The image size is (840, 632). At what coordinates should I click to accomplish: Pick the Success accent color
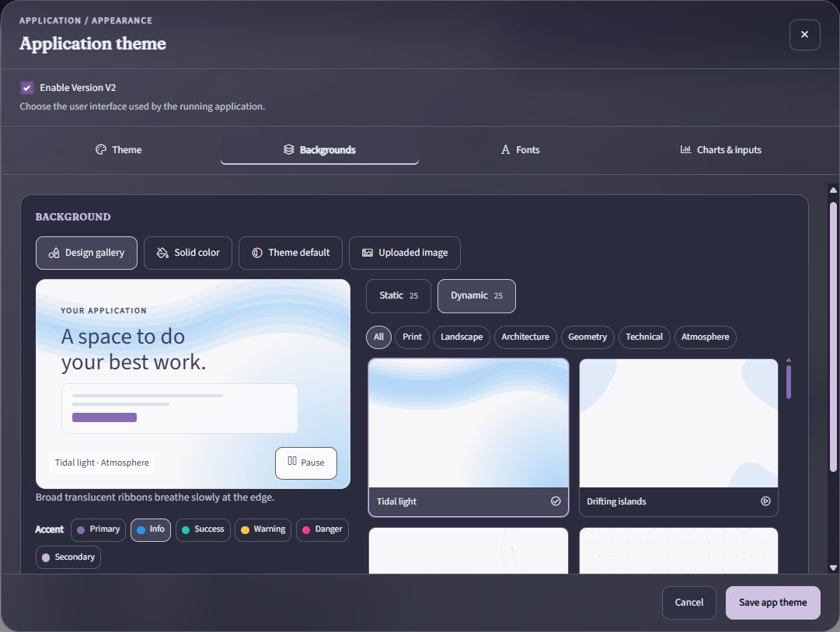tap(203, 529)
